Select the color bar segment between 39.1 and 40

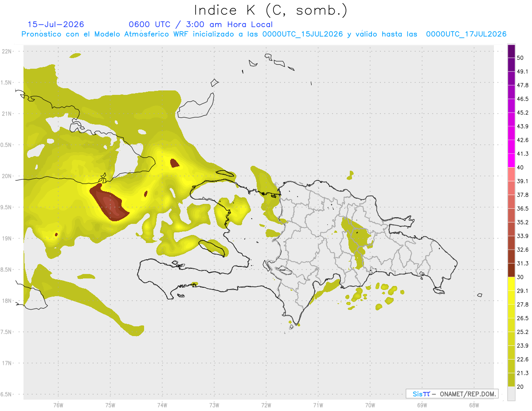click(511, 174)
